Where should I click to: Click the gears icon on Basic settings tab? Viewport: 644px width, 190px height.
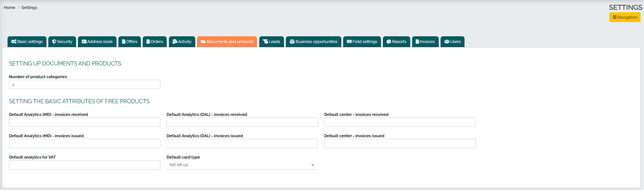(14, 42)
